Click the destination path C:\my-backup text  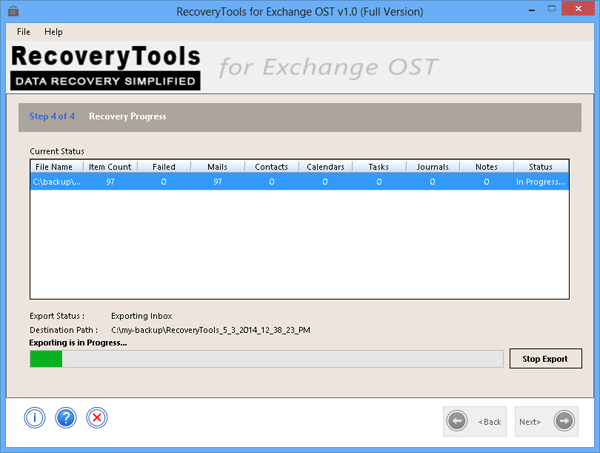211,330
